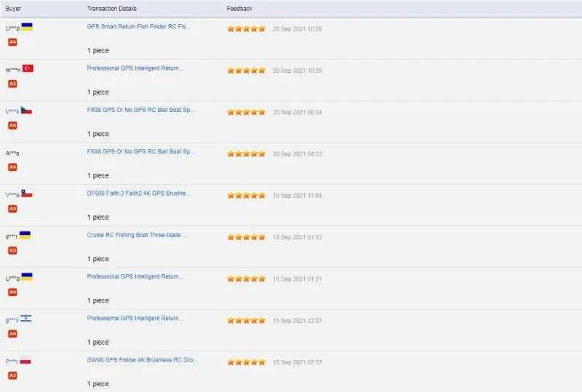Click the orange level badge under buyer V***e

[x=12, y=209]
